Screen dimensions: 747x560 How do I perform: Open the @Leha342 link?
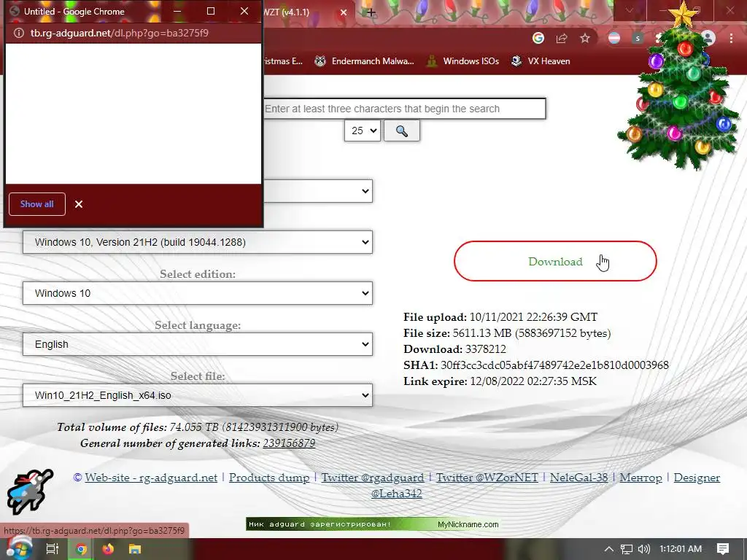point(396,494)
